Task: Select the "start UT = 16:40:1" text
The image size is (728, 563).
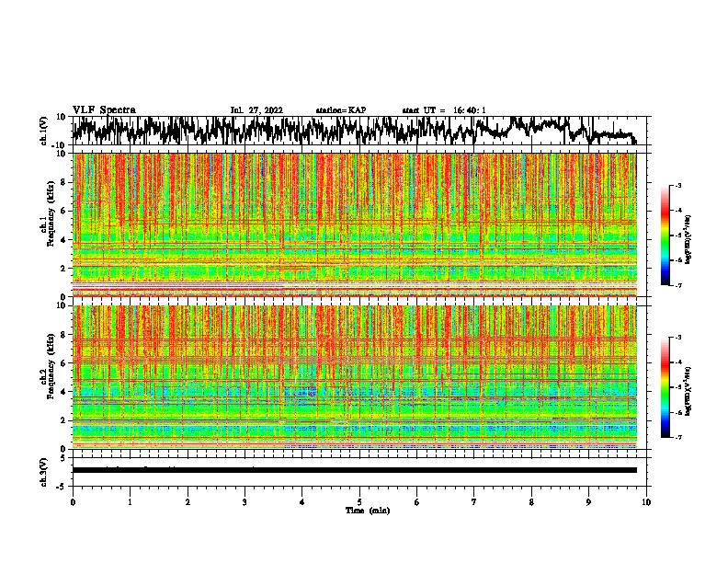Action: point(444,110)
